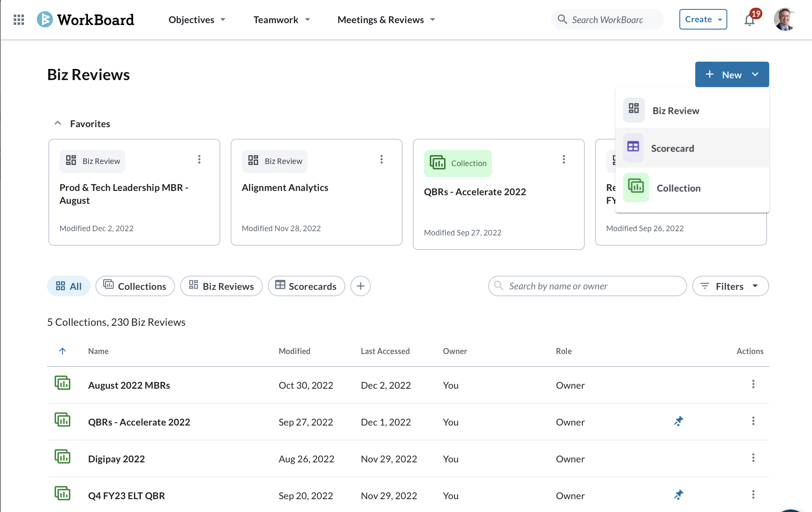Choose Collection from New menu

pos(692,188)
